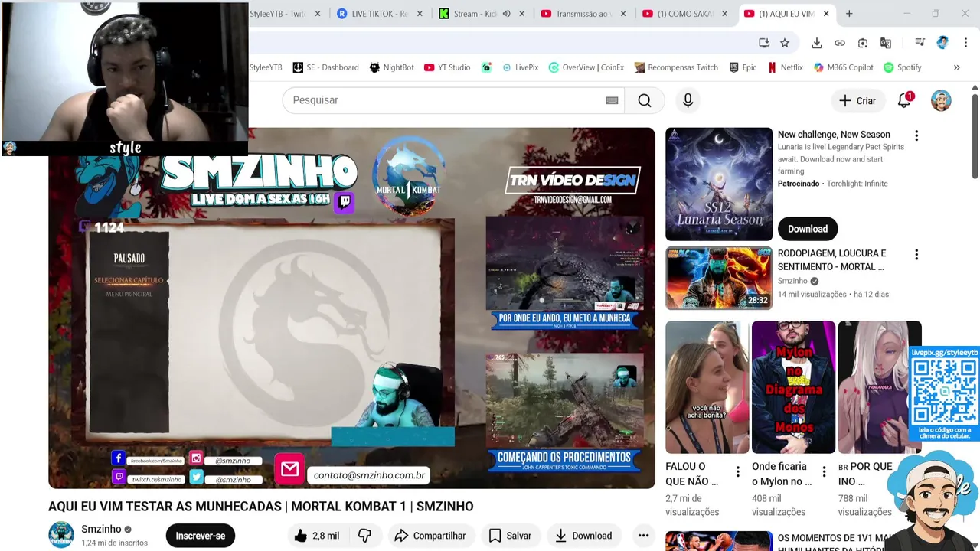
Task: Click the video title text AQUI EU VIM TESTAR
Action: click(261, 507)
